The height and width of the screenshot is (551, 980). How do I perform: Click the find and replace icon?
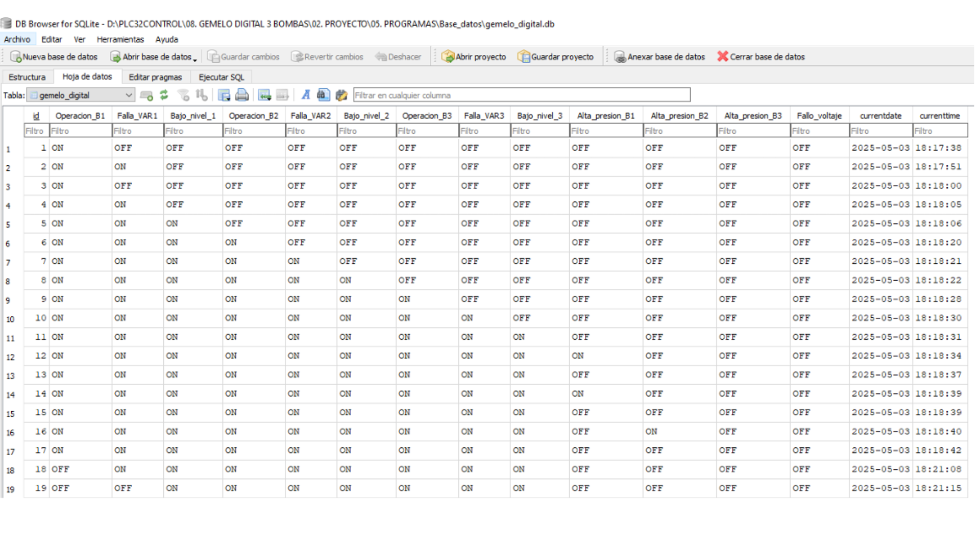pyautogui.click(x=341, y=95)
